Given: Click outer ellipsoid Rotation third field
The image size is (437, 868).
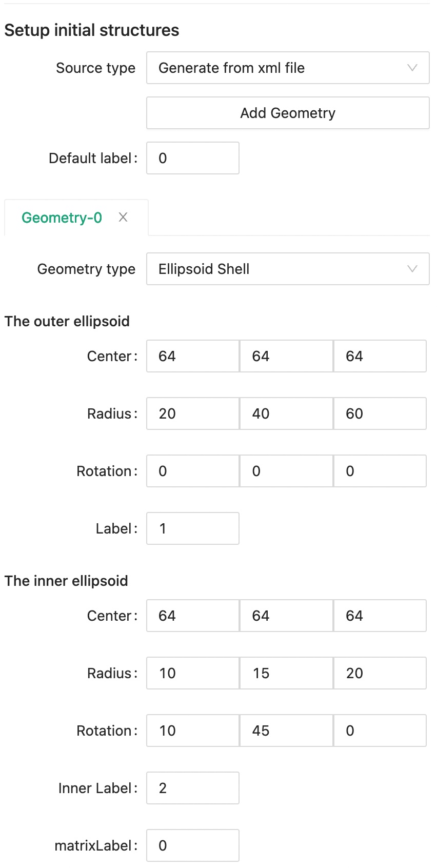Looking at the screenshot, I should [380, 471].
